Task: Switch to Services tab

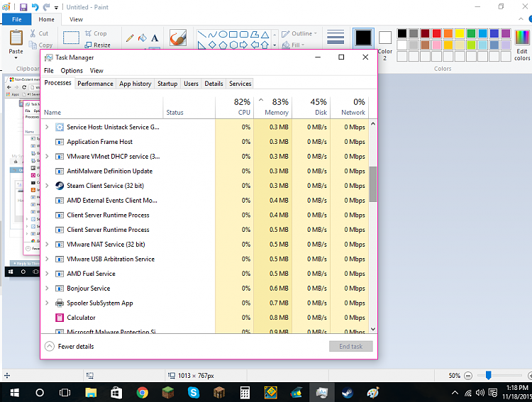Action: [x=240, y=84]
